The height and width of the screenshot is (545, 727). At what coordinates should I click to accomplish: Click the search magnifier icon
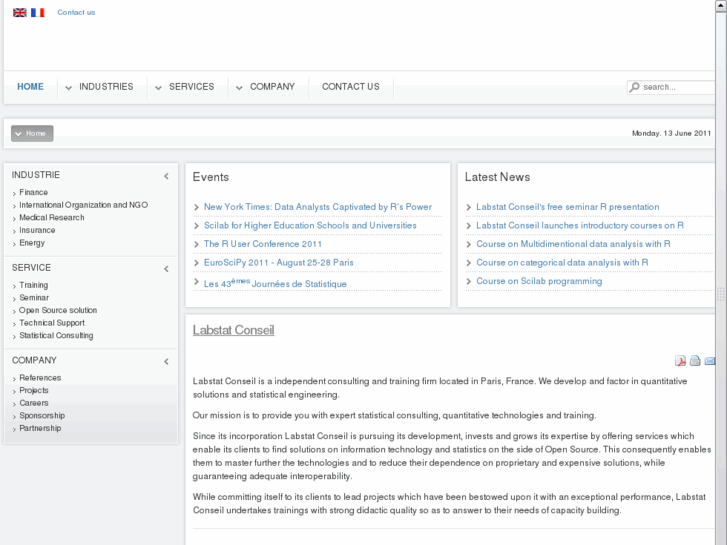[635, 87]
